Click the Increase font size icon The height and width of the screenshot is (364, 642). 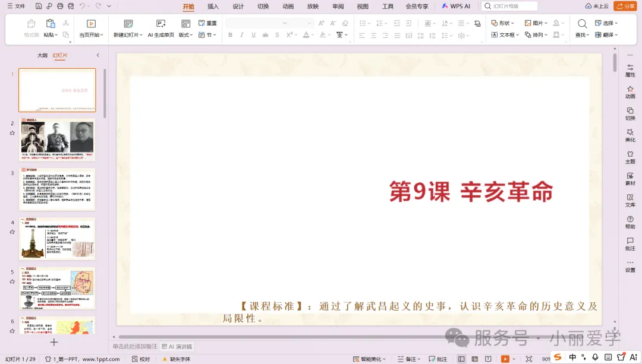click(x=322, y=23)
